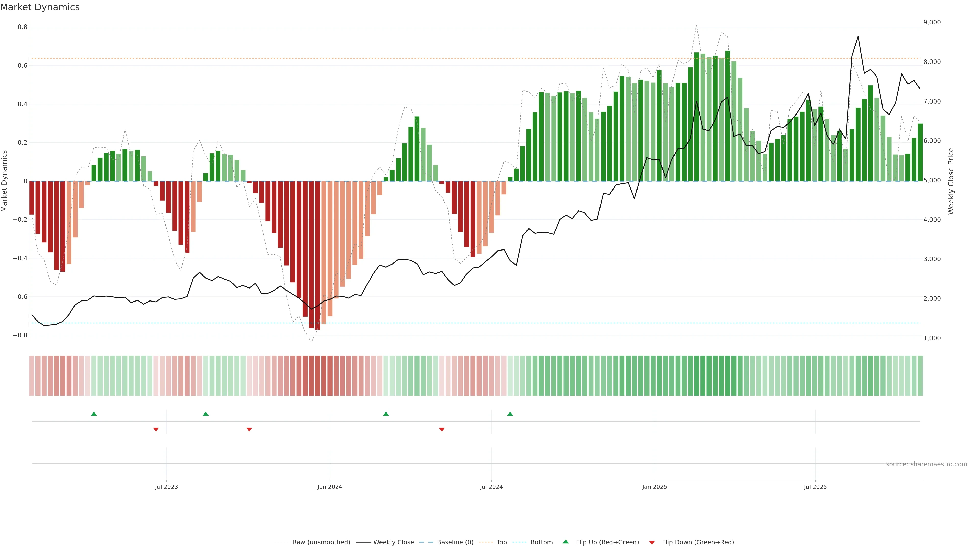Click the flip-up triangle near July 2024

tap(510, 414)
